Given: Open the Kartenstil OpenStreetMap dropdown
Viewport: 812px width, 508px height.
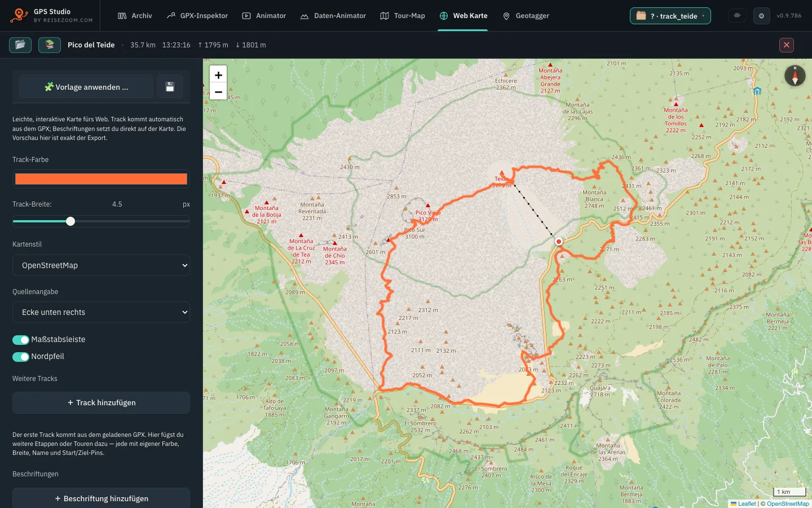Looking at the screenshot, I should (x=101, y=265).
